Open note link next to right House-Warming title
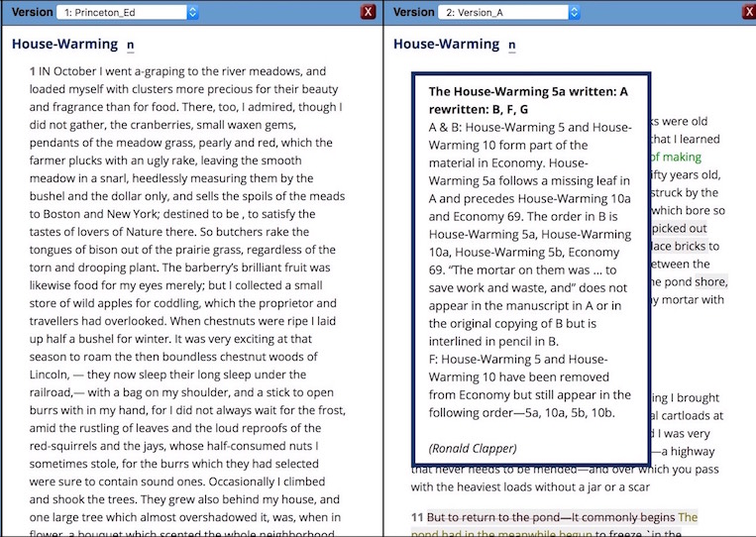This screenshot has width=756, height=537. [511, 46]
